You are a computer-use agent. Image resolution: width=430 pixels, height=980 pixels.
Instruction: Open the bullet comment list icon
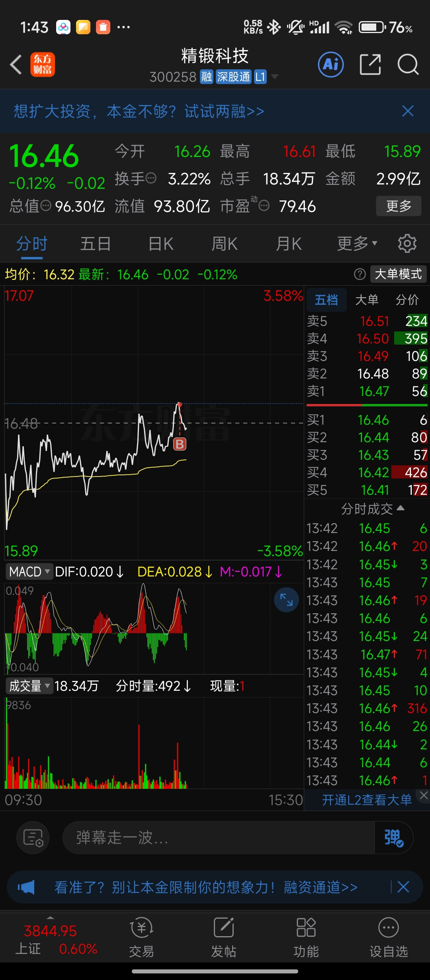click(33, 838)
